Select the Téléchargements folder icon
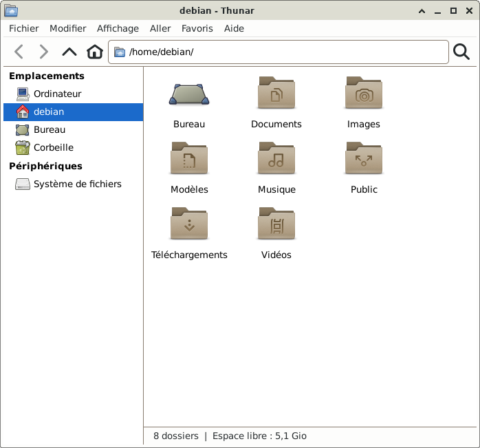The width and height of the screenshot is (480, 448). (x=189, y=224)
